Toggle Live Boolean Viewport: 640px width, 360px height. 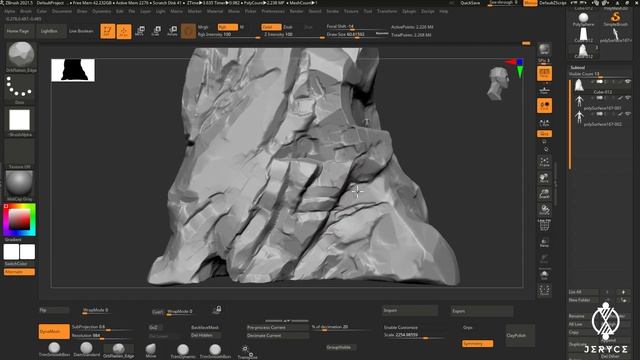pyautogui.click(x=81, y=31)
